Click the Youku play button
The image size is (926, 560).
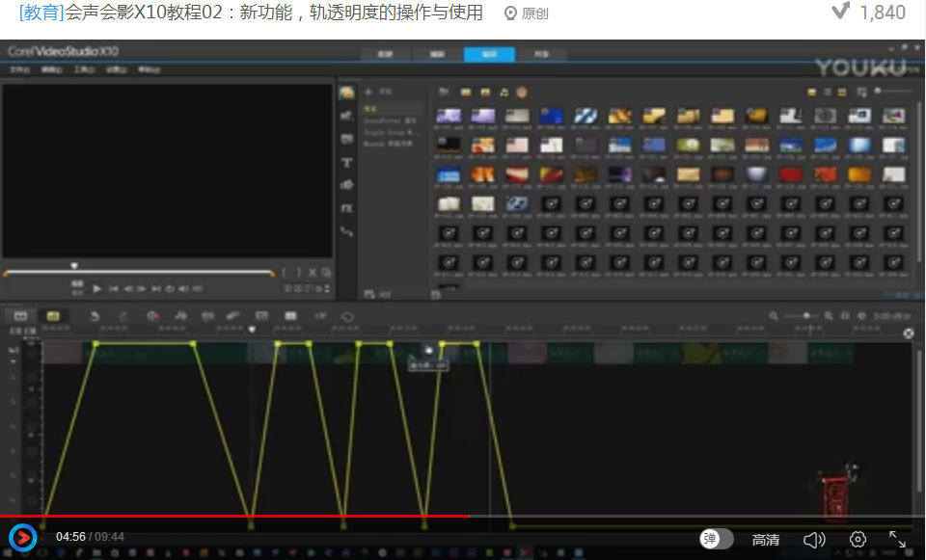click(22, 538)
